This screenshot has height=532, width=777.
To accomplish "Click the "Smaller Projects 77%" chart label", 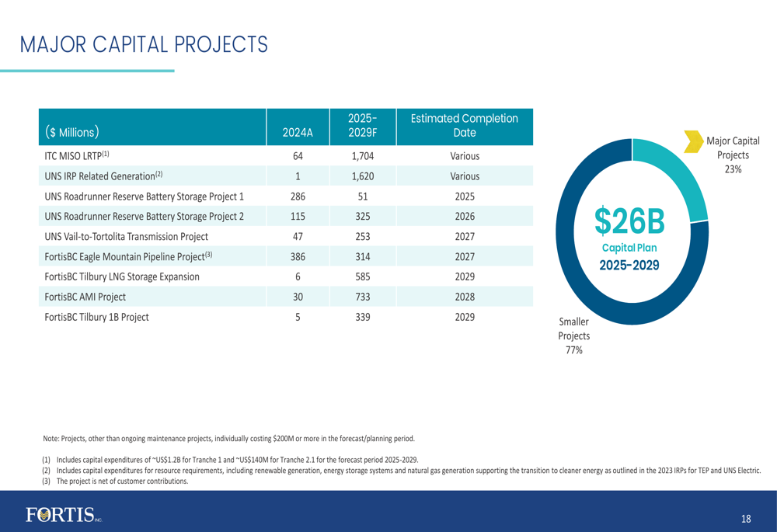I will coord(574,336).
